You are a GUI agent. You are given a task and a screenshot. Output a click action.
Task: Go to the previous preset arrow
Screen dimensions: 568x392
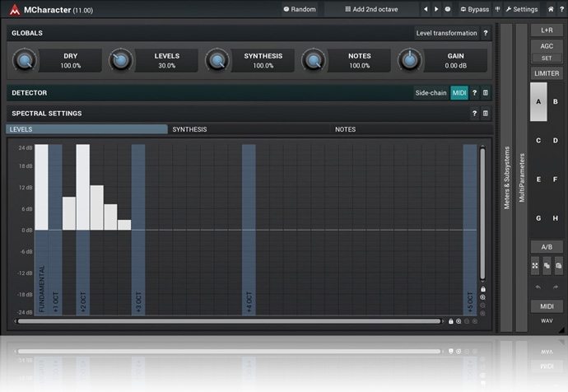tap(425, 10)
